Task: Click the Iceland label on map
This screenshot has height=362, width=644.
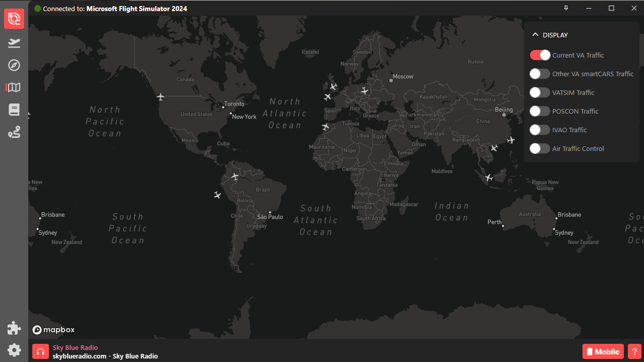Action: click(x=310, y=52)
